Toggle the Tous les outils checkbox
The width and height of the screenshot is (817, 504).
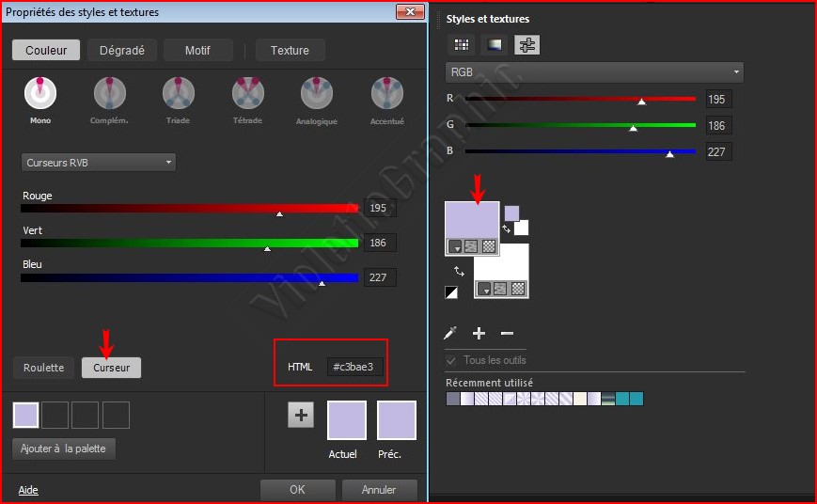pyautogui.click(x=451, y=360)
